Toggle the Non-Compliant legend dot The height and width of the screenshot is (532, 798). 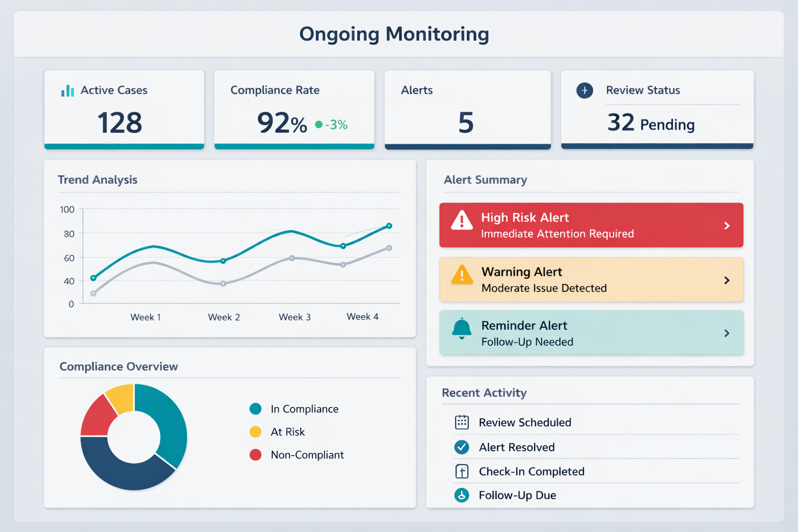(255, 455)
